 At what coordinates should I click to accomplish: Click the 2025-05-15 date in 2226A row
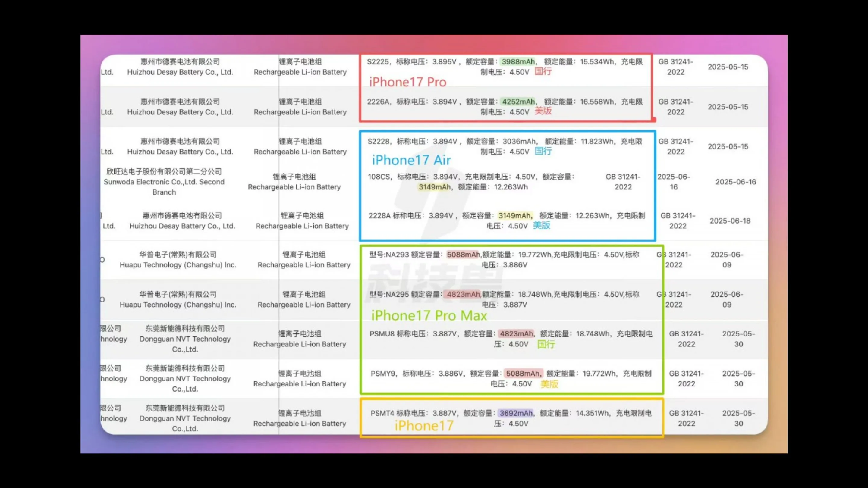[728, 107]
